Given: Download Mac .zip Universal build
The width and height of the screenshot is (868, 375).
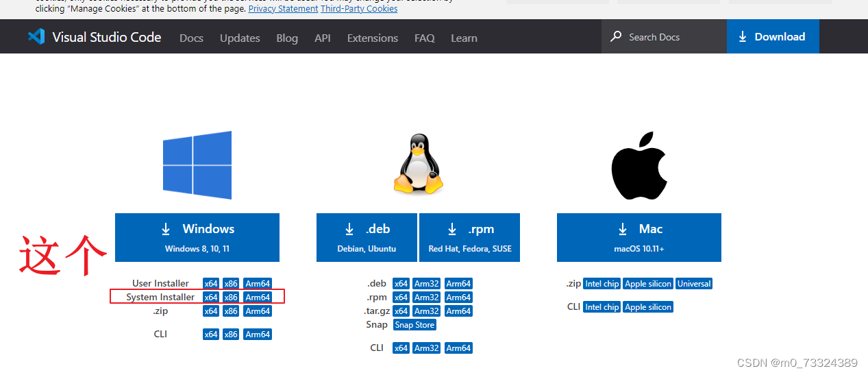Looking at the screenshot, I should [694, 284].
